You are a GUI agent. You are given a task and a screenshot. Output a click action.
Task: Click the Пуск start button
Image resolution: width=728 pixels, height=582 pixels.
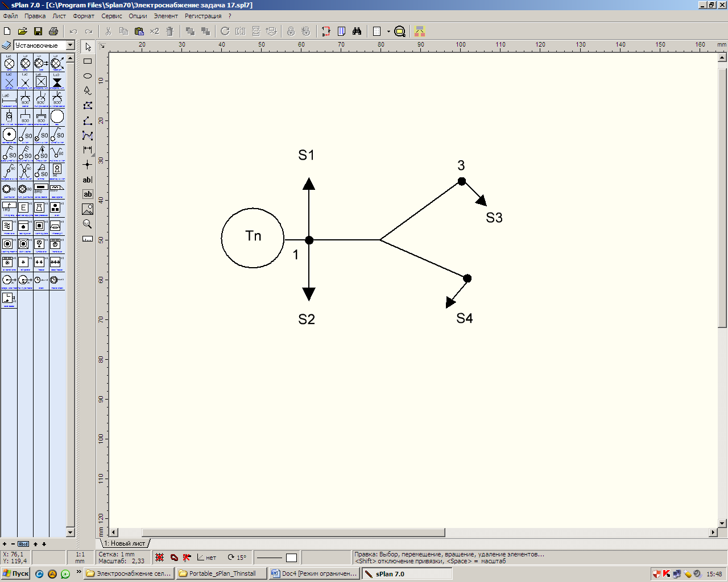(15, 573)
